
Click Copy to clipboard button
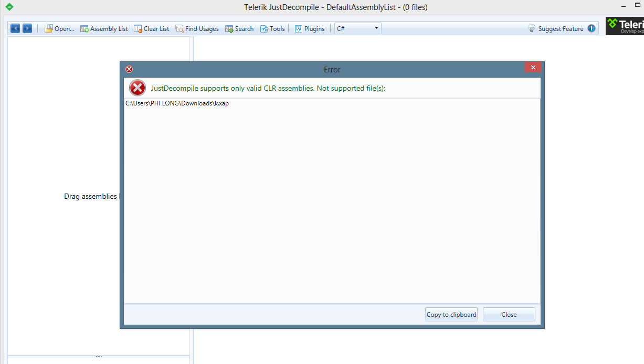451,315
